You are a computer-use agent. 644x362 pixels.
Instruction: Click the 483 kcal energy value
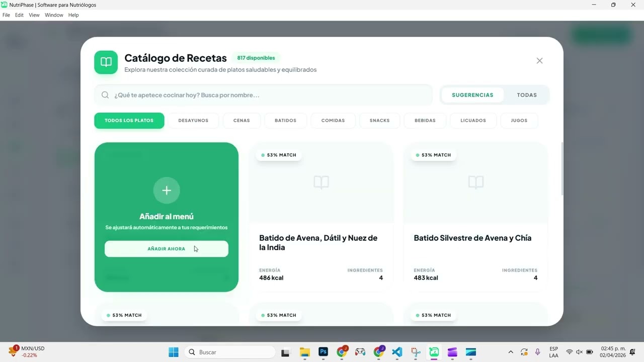point(426,278)
